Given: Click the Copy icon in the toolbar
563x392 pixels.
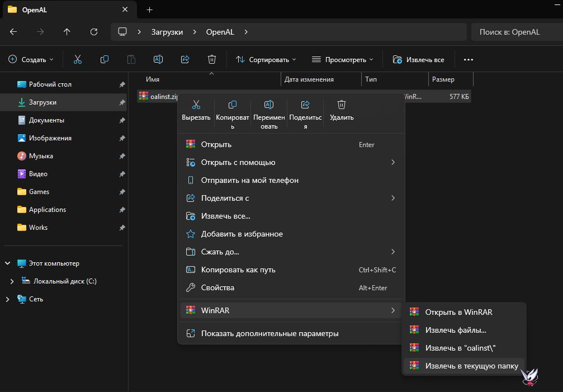Looking at the screenshot, I should (x=105, y=60).
